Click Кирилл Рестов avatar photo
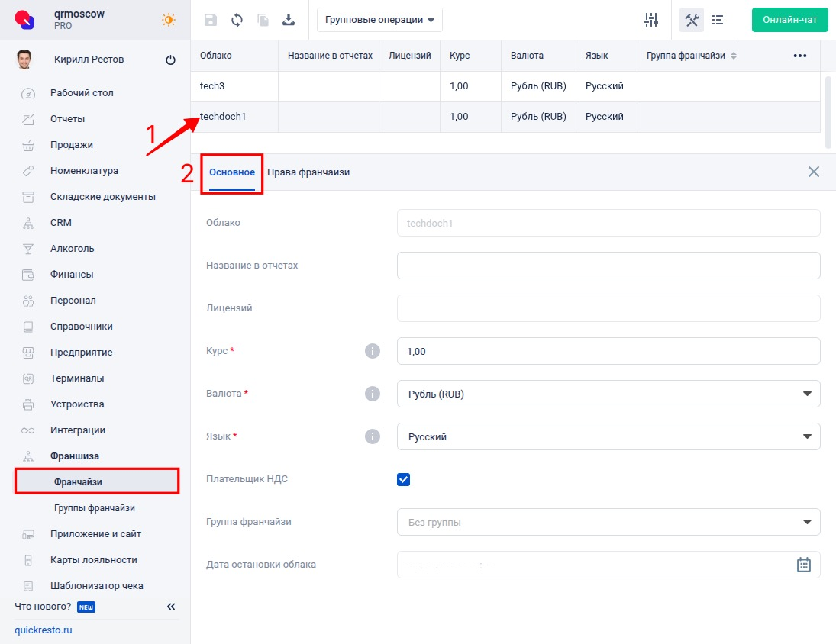 (x=24, y=60)
